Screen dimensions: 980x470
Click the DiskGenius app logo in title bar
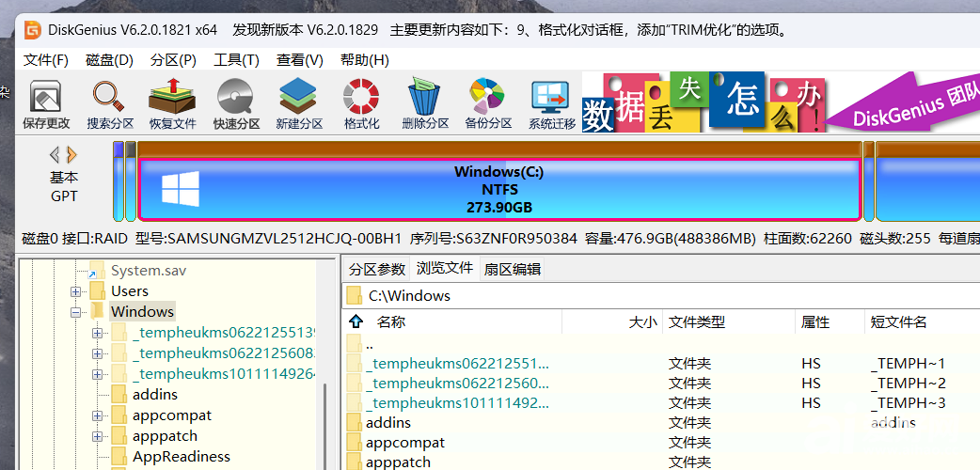(33, 30)
